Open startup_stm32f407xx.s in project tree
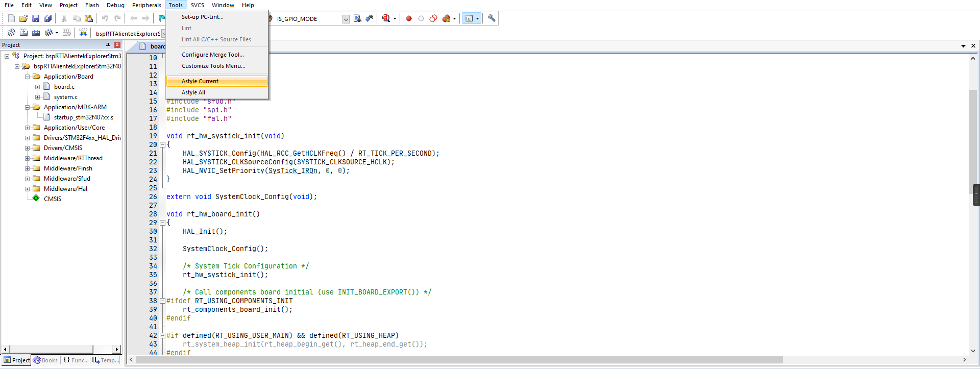This screenshot has width=980, height=369. [83, 117]
